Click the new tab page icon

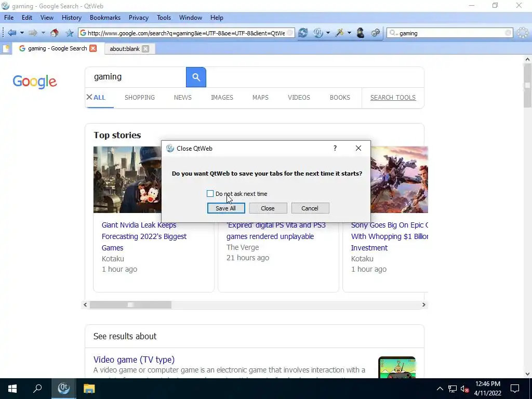pyautogui.click(x=6, y=48)
